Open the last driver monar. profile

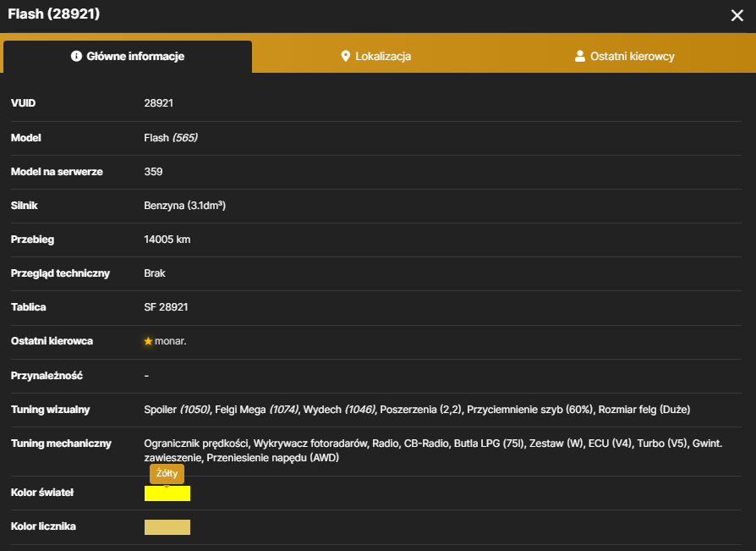point(170,341)
